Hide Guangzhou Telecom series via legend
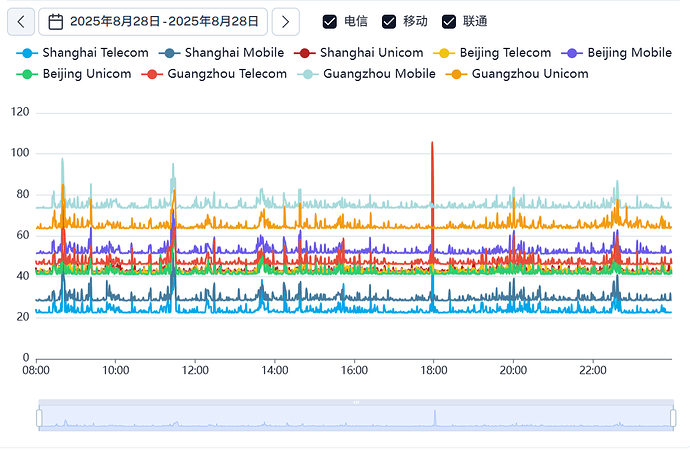Viewport: 690px width, 452px height. (214, 74)
